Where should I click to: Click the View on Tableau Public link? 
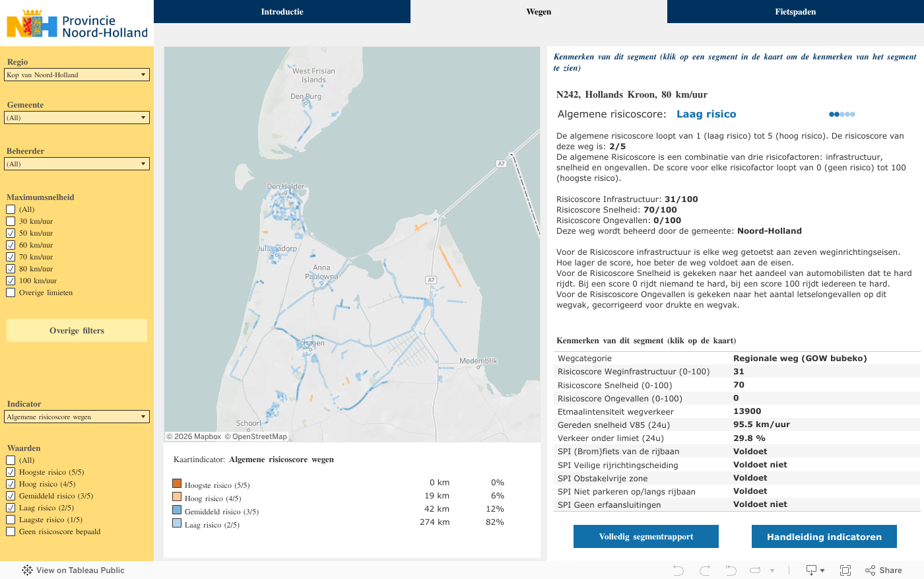point(73,570)
